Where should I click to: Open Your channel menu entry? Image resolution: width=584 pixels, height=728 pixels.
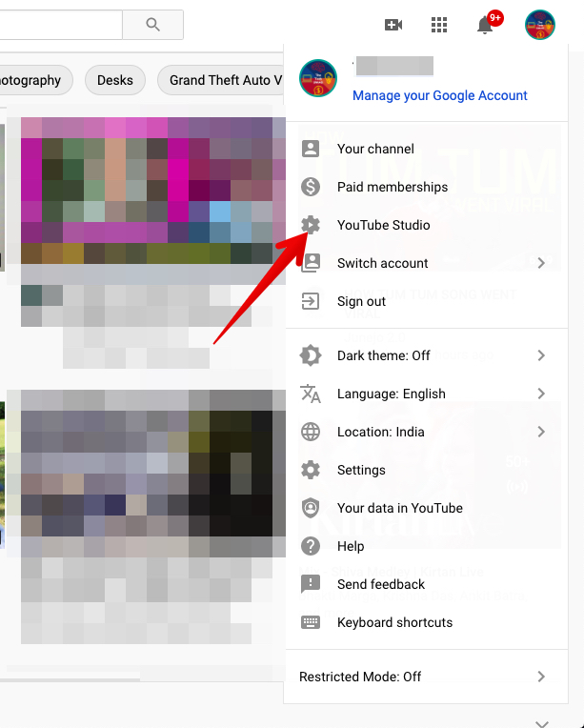[x=426, y=149]
